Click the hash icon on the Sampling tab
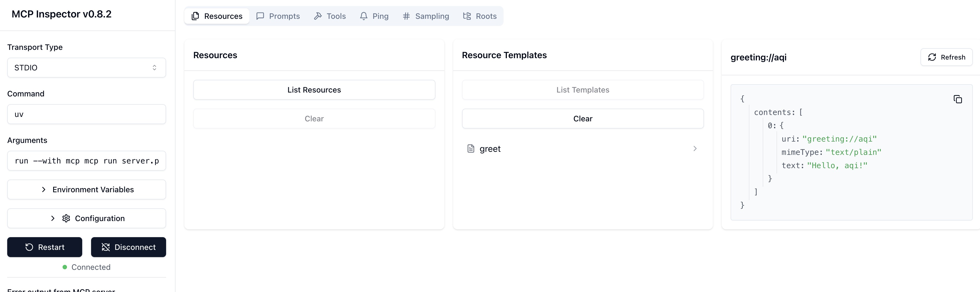 [x=406, y=16]
